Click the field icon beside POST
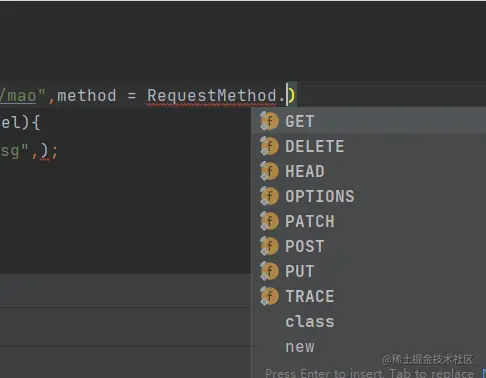This screenshot has width=486, height=378. [269, 246]
